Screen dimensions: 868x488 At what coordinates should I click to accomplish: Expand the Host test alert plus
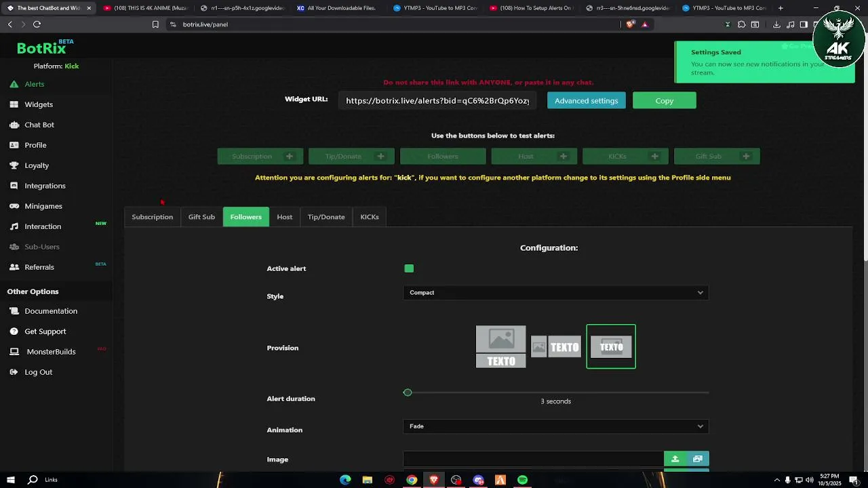[x=563, y=157]
